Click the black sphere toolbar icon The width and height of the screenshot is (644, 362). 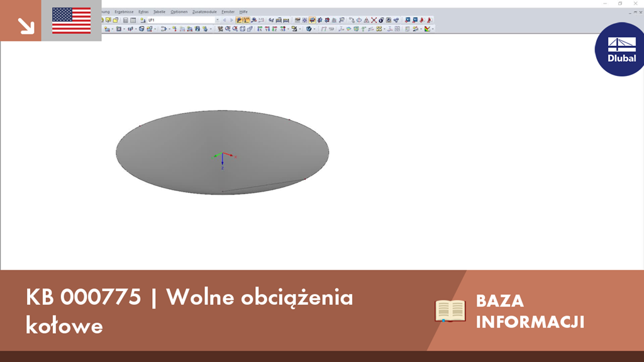point(381,20)
